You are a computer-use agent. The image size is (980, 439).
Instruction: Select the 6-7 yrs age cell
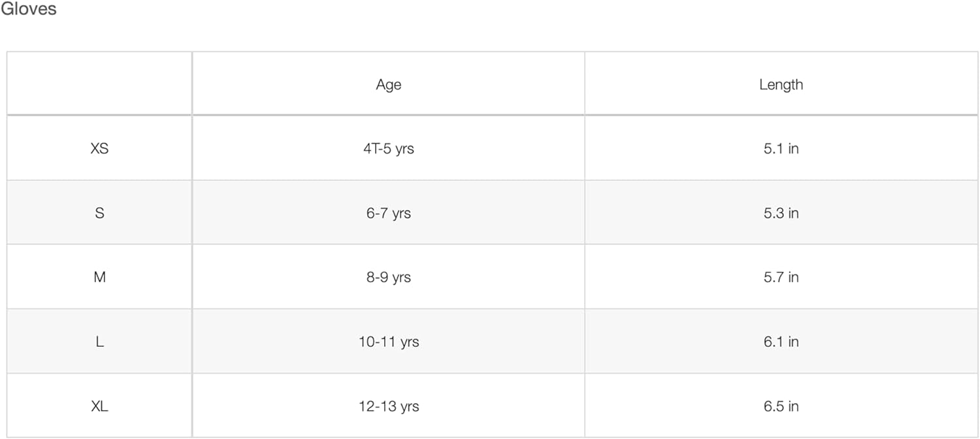tap(388, 213)
